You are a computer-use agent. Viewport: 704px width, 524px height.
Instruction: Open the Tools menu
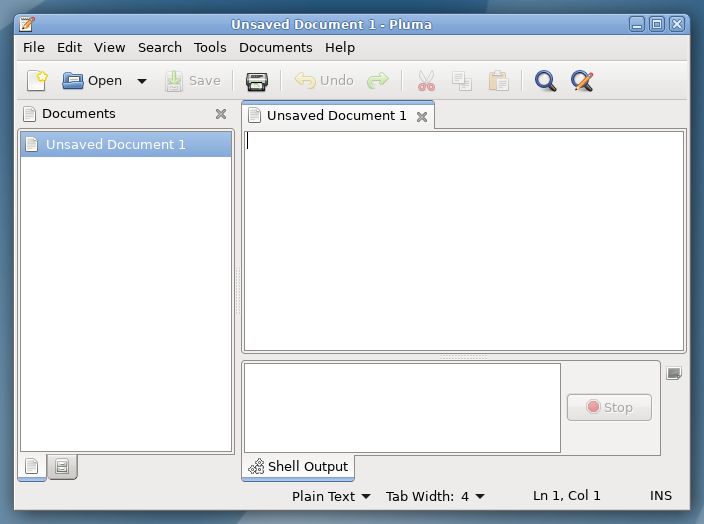[210, 48]
